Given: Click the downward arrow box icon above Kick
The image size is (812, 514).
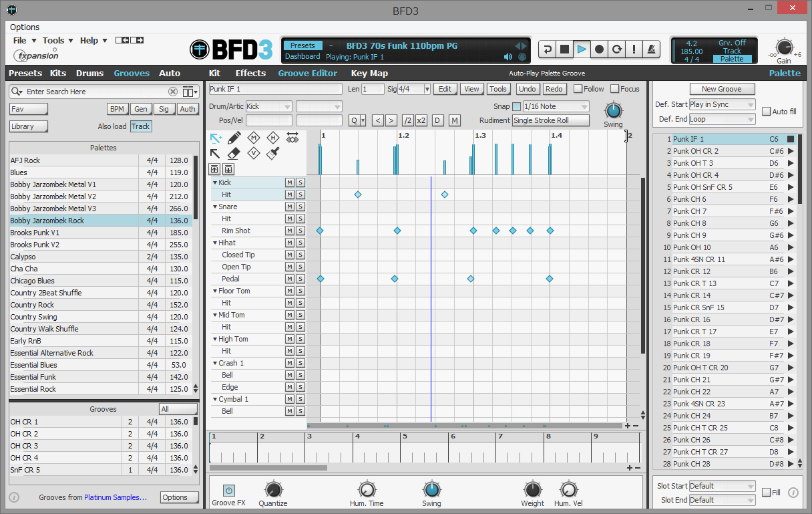Looking at the screenshot, I should pyautogui.click(x=228, y=169).
